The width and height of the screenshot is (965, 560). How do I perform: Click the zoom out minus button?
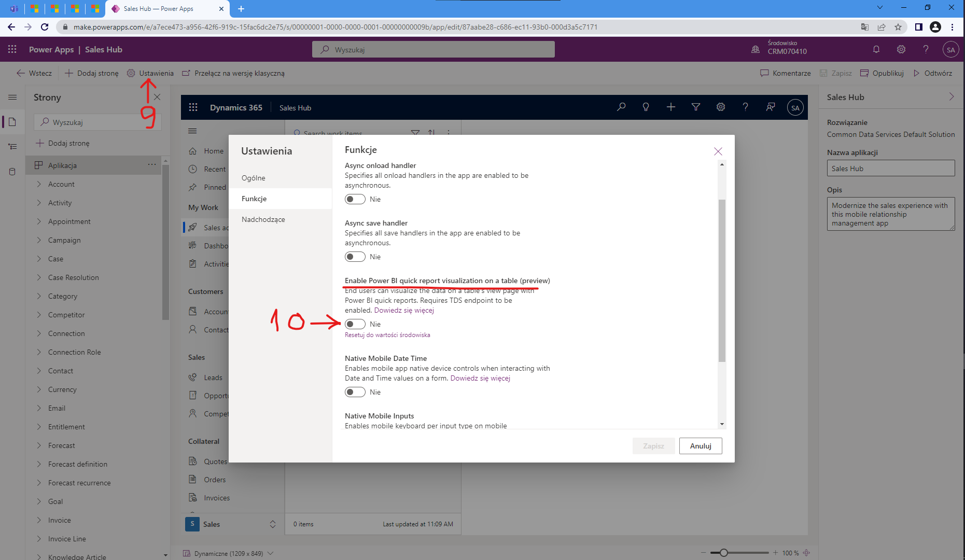pyautogui.click(x=703, y=553)
